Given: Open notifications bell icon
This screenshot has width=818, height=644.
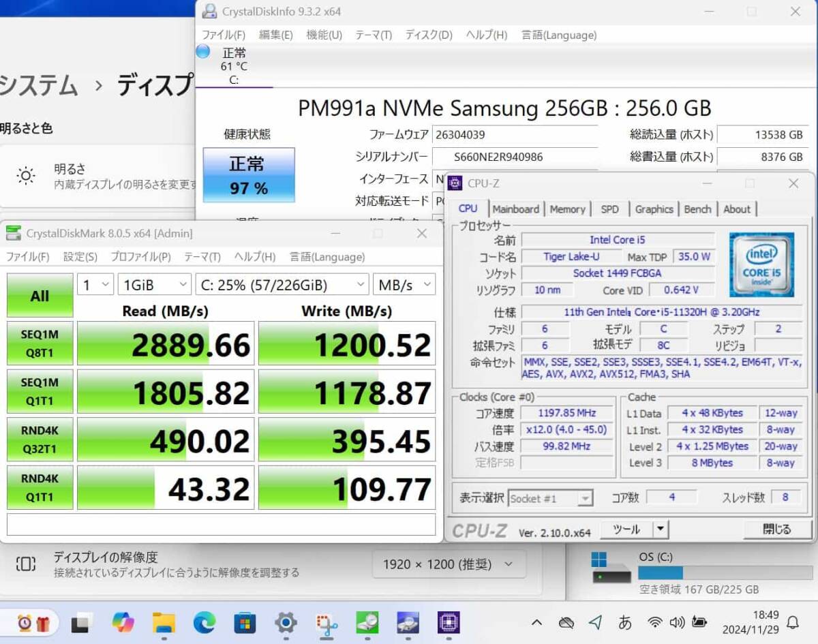Looking at the screenshot, I should [793, 622].
